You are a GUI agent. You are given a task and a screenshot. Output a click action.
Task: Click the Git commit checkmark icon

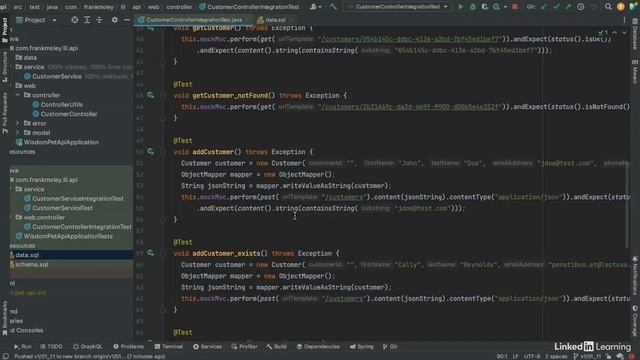click(x=556, y=7)
